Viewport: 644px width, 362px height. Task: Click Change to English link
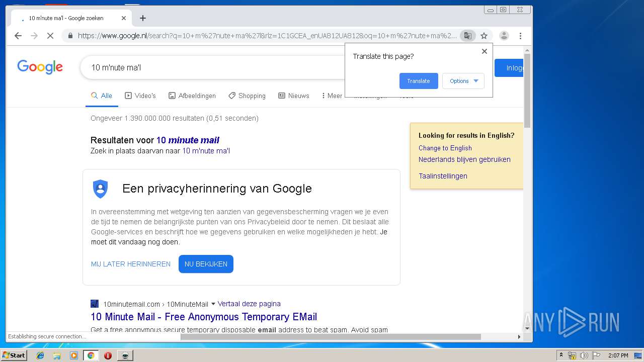coord(445,148)
